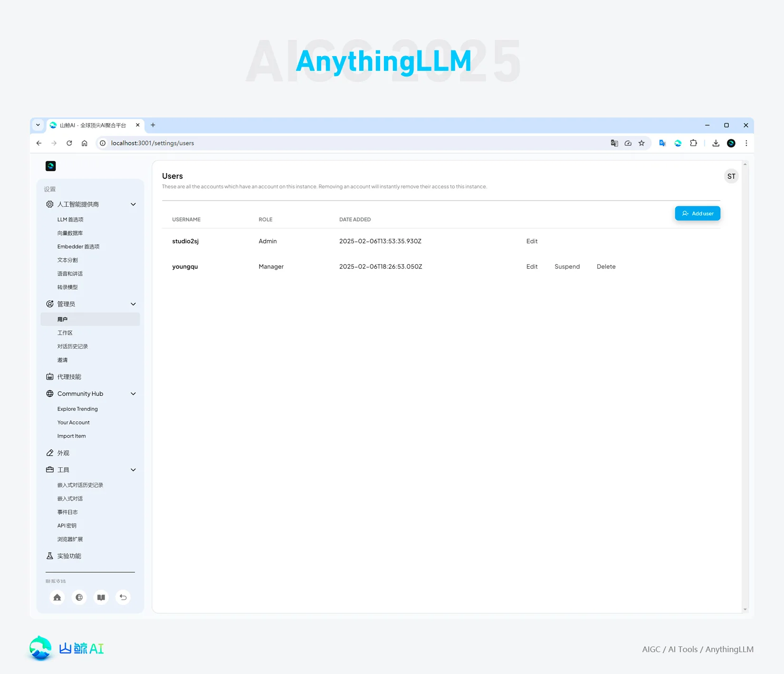Click the browser forward arrow

tap(54, 143)
